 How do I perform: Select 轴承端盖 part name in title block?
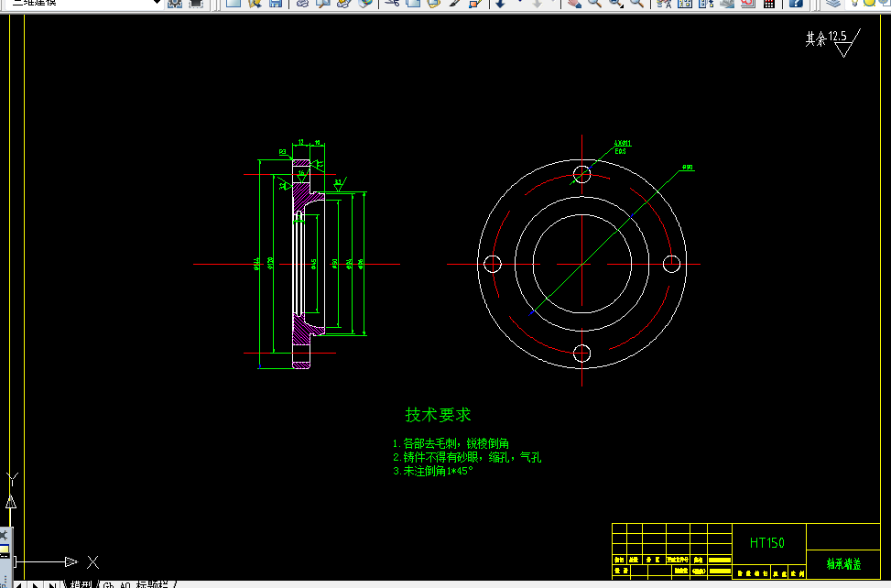pyautogui.click(x=843, y=563)
